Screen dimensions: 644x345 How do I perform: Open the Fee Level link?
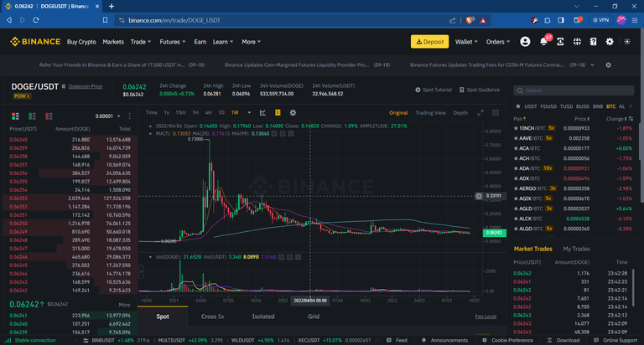pos(486,317)
